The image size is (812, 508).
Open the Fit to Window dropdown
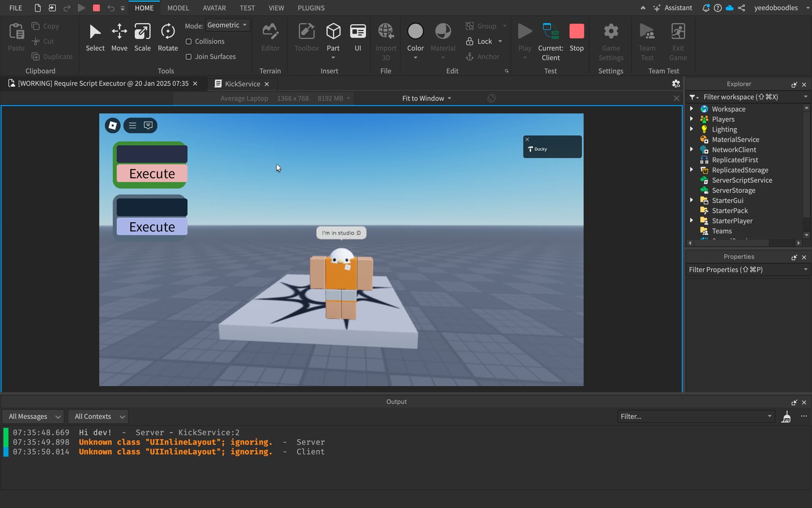426,98
